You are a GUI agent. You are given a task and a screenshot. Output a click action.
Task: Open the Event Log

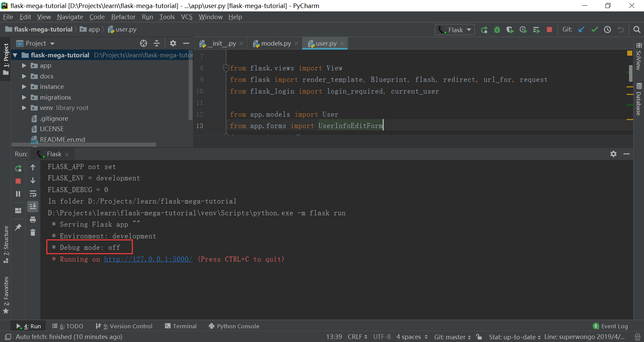tap(614, 326)
